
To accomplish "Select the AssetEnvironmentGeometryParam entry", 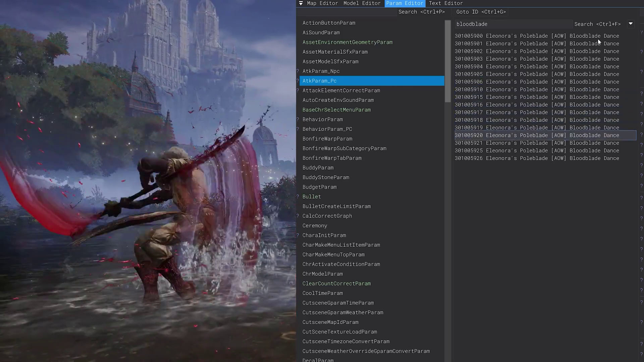I will [347, 42].
